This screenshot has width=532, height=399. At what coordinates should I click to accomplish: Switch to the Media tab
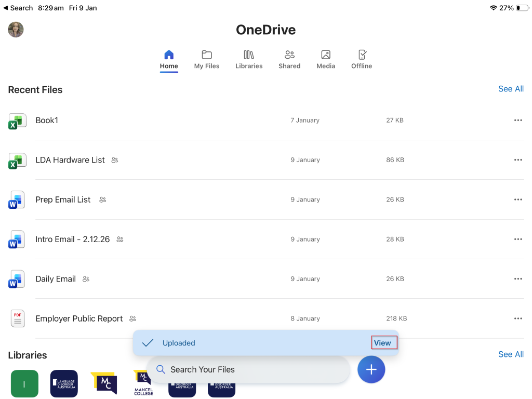point(326,60)
